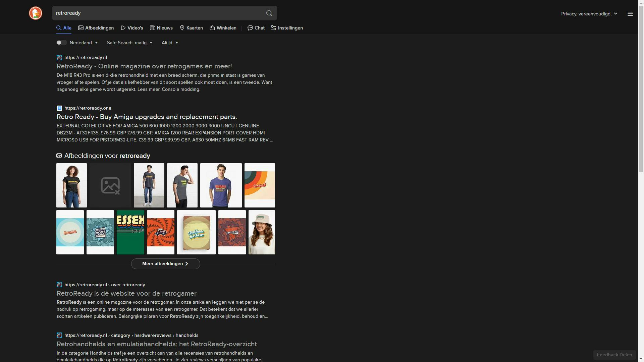
Task: Enable the Nederland region toggle
Action: point(61,43)
